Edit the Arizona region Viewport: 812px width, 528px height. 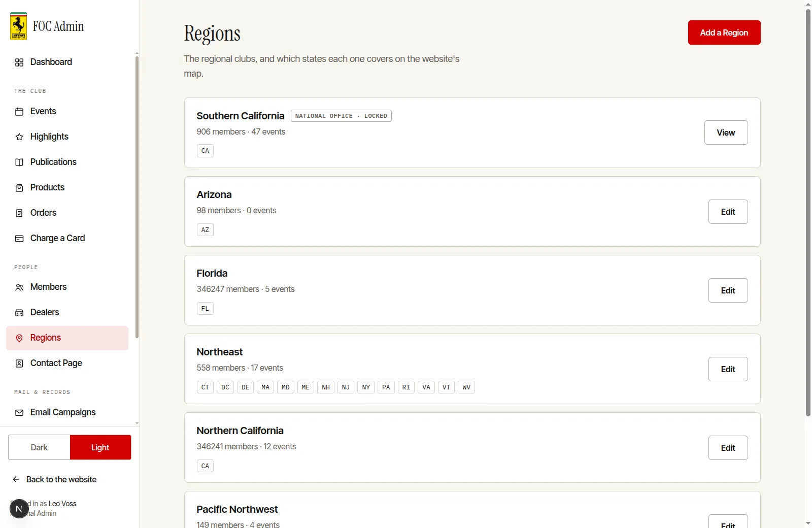[x=728, y=212]
